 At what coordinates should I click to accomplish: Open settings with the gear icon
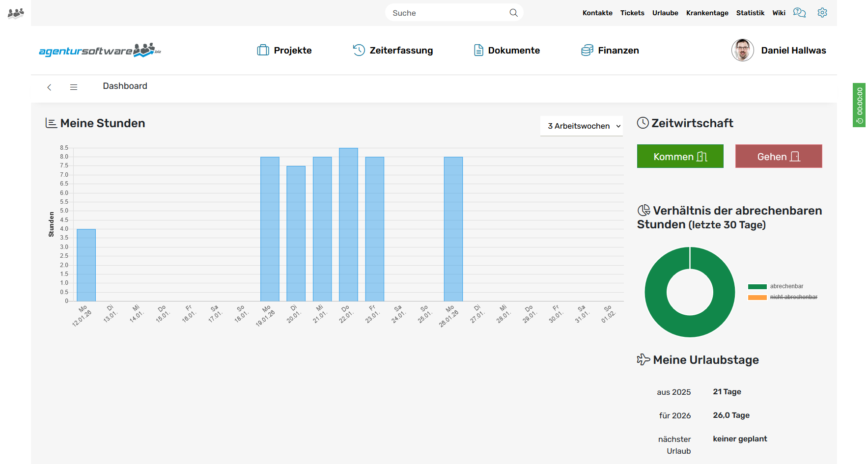pos(822,12)
